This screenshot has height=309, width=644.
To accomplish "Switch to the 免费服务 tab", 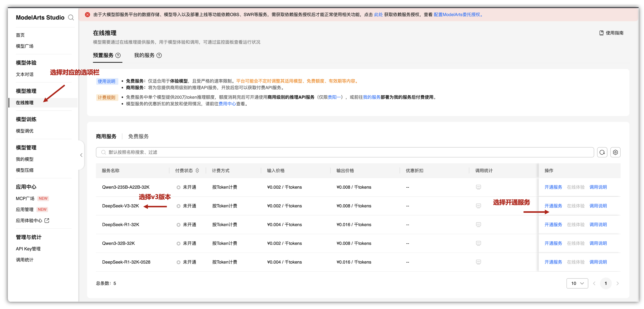I will 138,136.
